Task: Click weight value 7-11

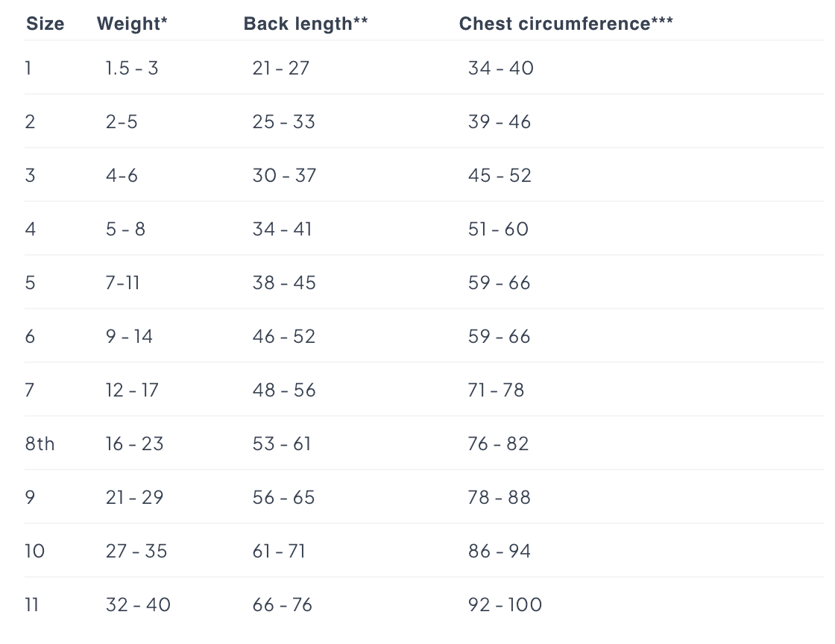Action: 122,283
